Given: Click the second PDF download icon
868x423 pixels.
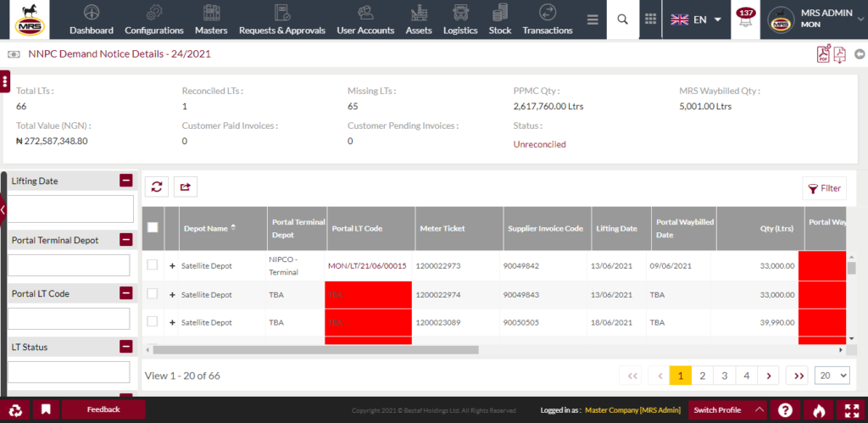Looking at the screenshot, I should coord(840,54).
